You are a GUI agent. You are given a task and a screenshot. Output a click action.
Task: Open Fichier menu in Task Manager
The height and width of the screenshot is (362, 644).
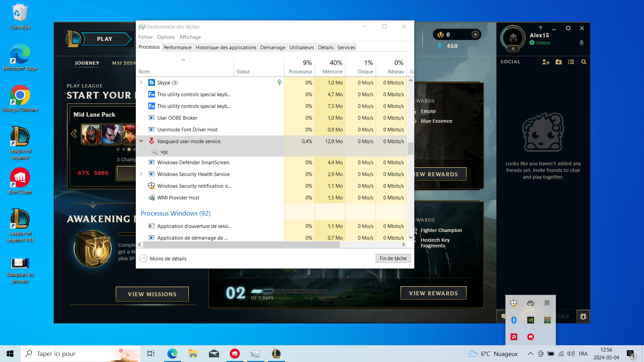click(145, 37)
